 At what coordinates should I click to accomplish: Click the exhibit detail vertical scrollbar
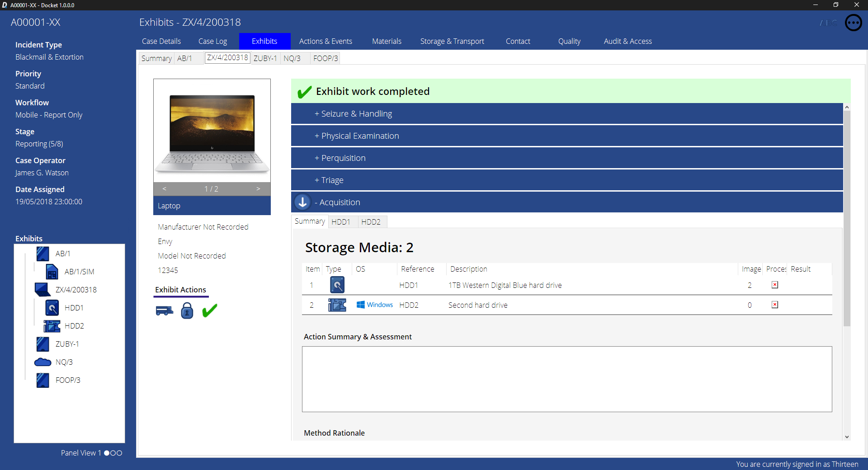(x=847, y=217)
